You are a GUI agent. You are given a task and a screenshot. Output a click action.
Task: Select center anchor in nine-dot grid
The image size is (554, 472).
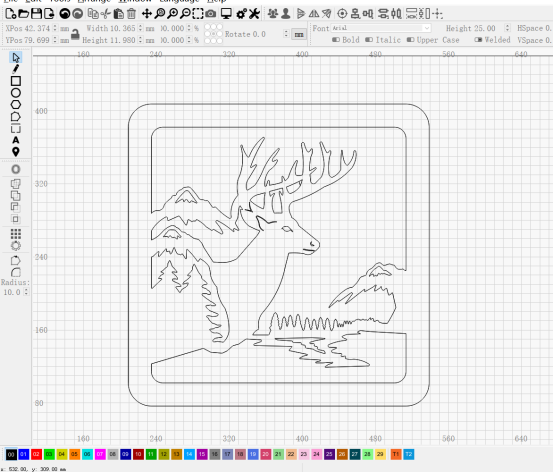pos(213,34)
